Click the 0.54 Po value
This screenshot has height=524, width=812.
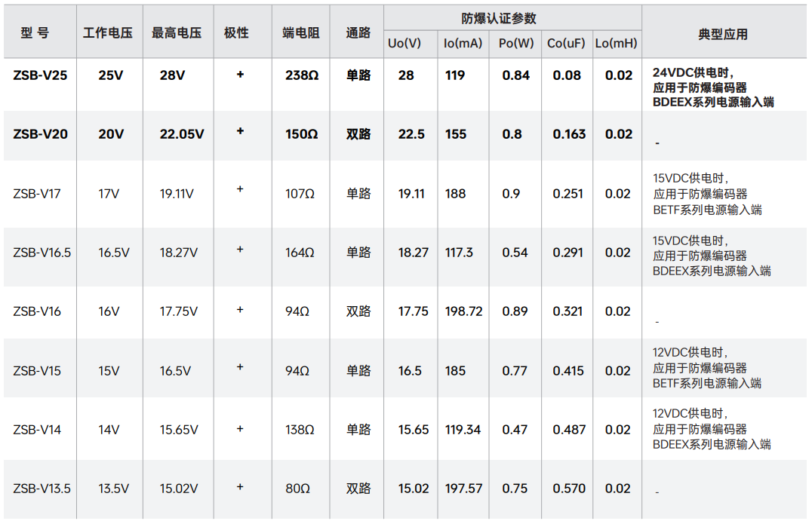coord(515,253)
